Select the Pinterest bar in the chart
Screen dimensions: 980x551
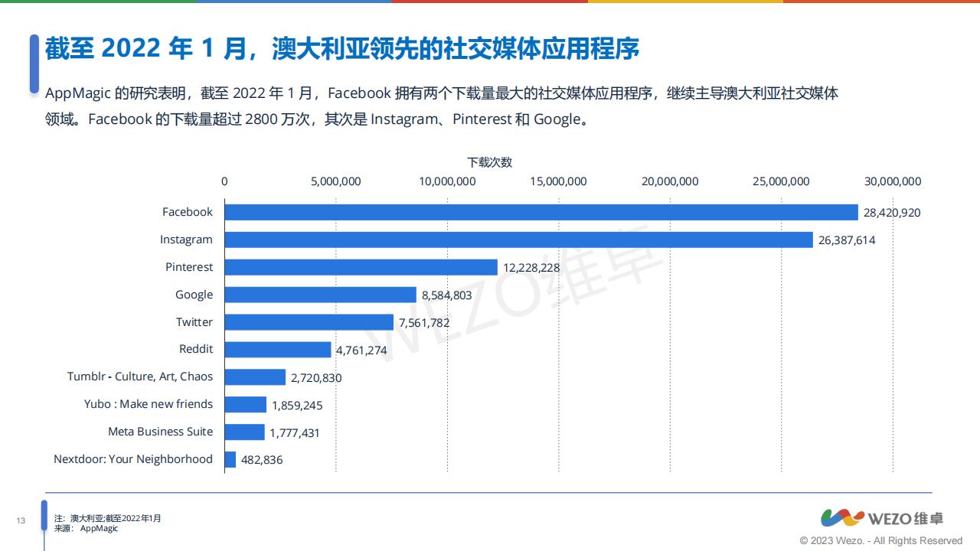(x=361, y=267)
